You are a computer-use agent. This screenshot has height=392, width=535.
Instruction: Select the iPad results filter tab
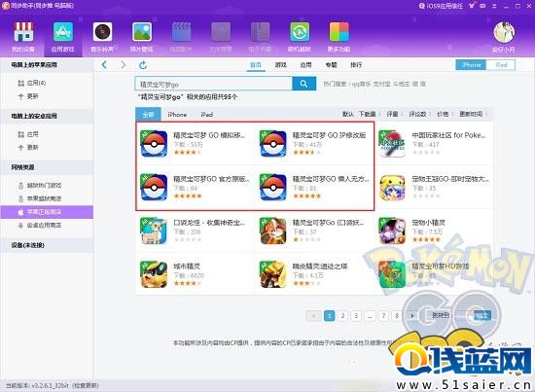207,114
